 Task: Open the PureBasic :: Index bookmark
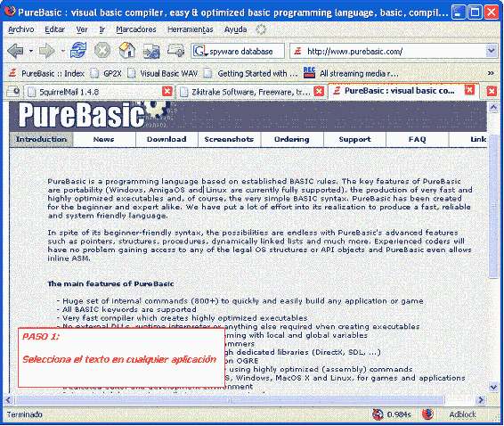tap(46, 73)
